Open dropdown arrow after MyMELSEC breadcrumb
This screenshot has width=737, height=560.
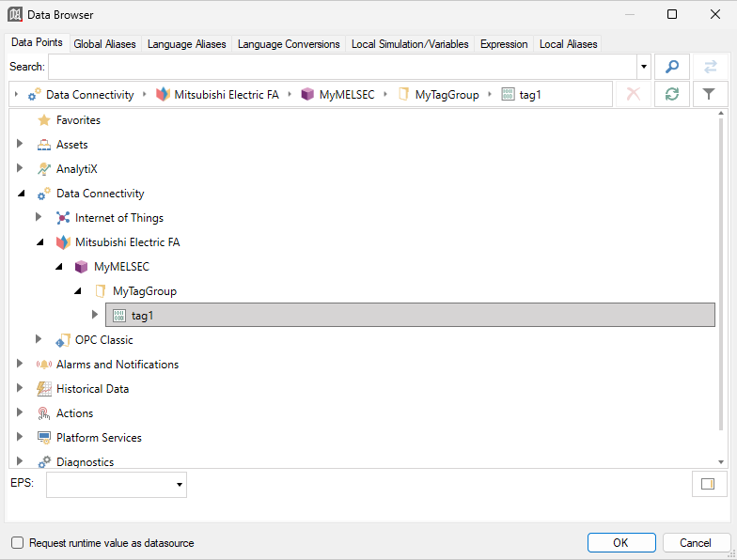385,94
